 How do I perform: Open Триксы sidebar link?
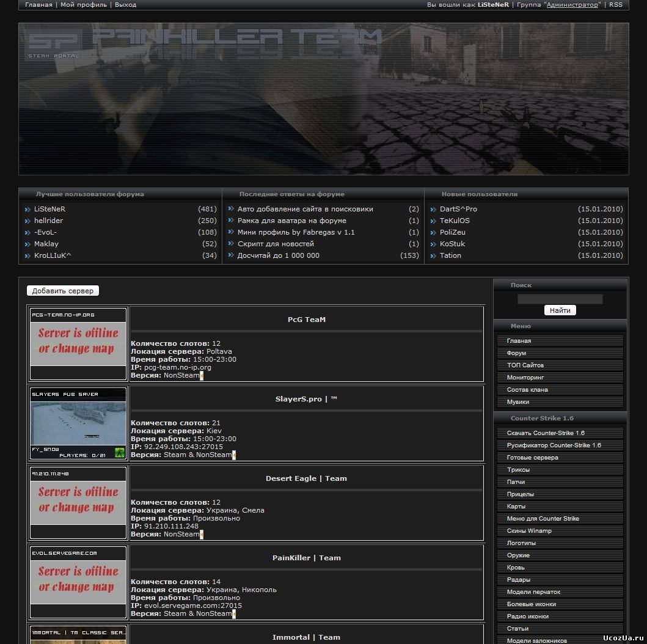click(x=560, y=469)
